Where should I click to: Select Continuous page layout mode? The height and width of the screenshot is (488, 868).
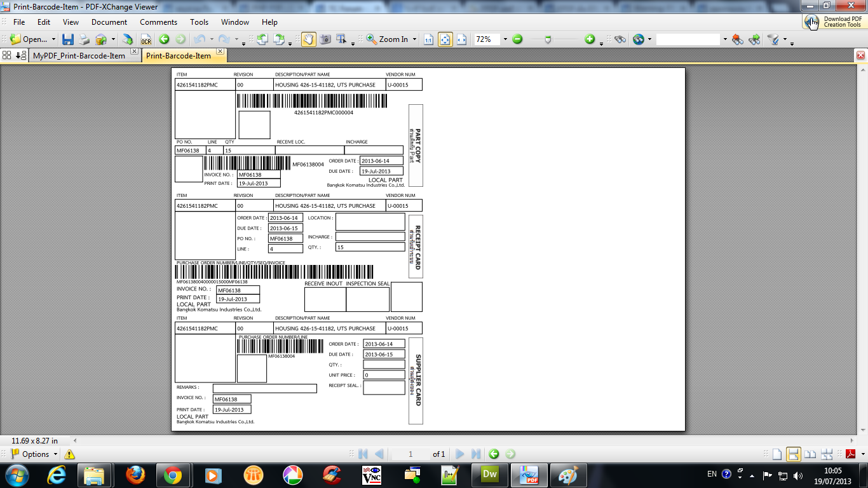click(793, 454)
